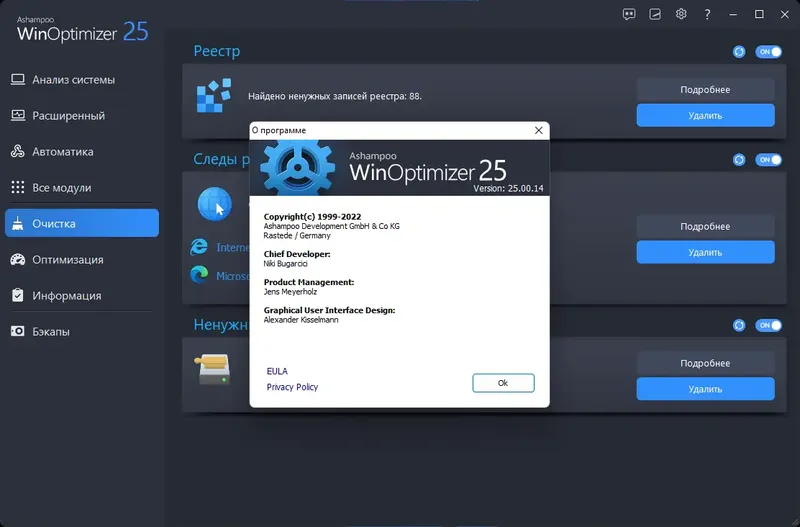Refresh the Реестр section scan

pos(739,52)
